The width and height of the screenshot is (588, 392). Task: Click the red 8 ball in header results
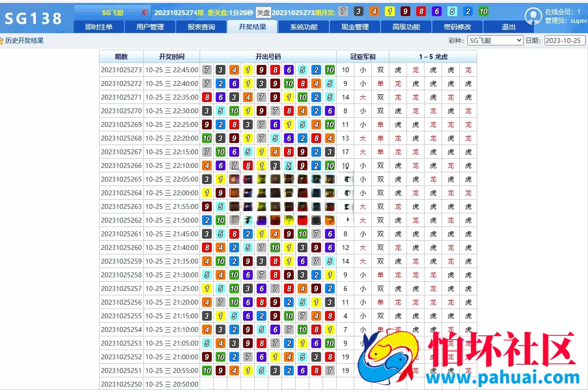point(421,12)
